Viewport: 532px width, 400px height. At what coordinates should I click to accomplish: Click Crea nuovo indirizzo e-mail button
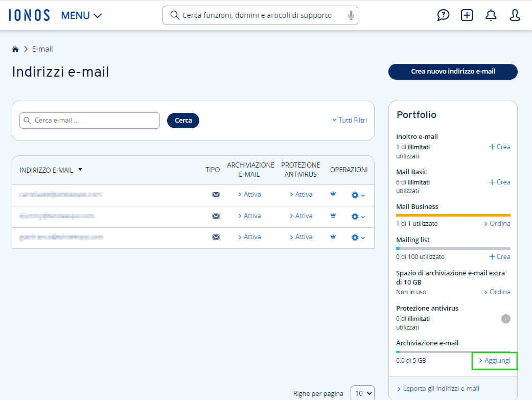coord(453,72)
